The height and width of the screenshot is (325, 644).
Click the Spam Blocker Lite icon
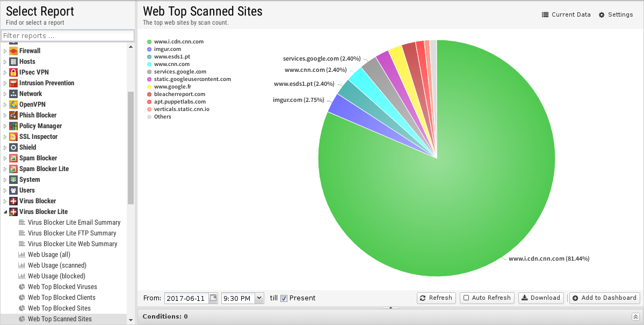point(13,169)
